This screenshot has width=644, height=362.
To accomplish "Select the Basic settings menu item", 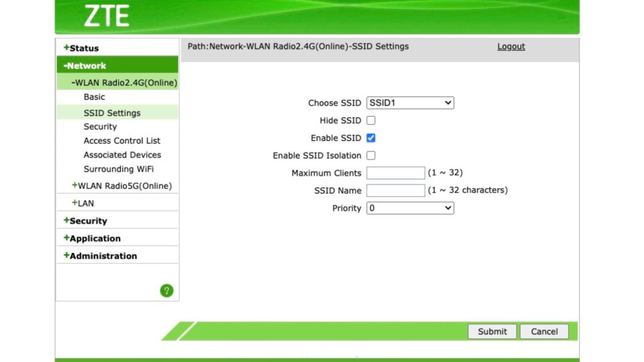I will click(x=94, y=97).
